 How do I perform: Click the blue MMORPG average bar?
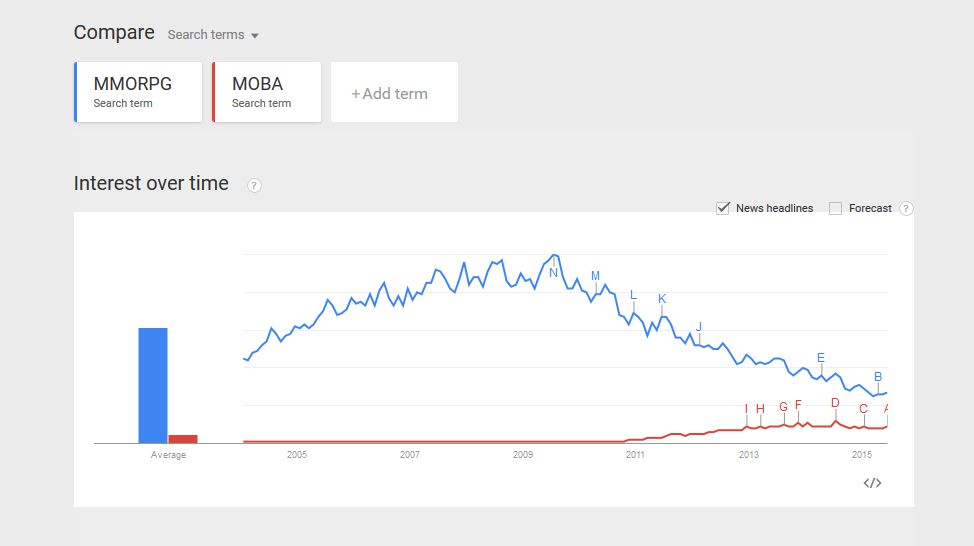(153, 385)
